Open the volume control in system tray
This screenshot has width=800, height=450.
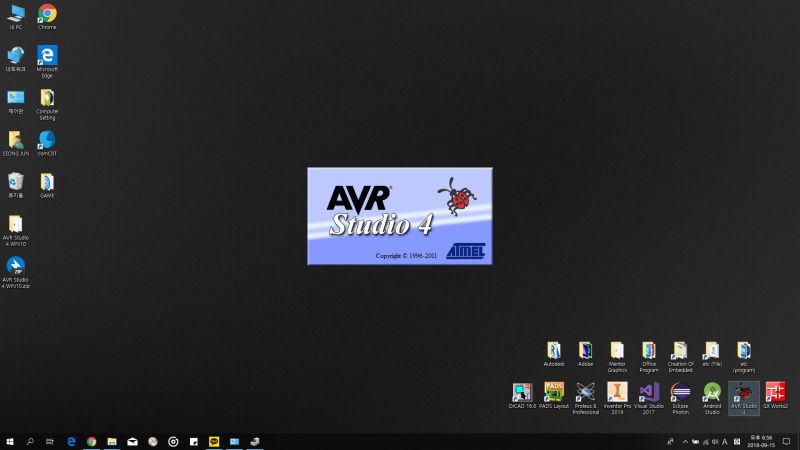pos(715,442)
